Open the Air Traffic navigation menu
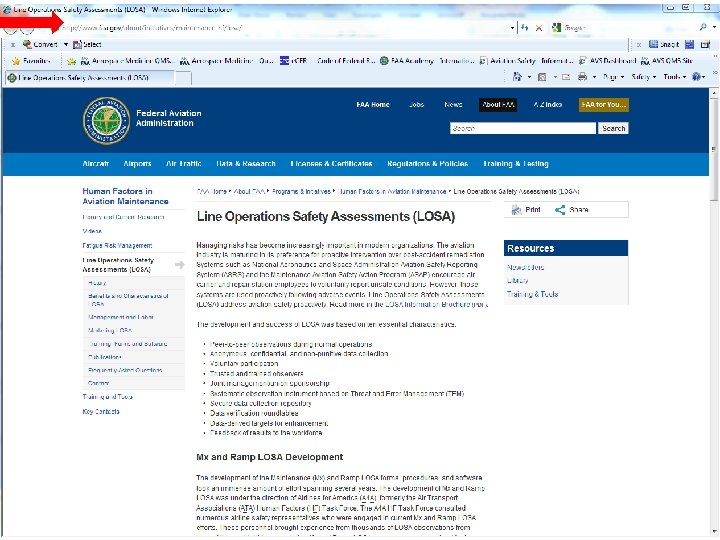Screen dimensions: 720x540 click(x=184, y=164)
